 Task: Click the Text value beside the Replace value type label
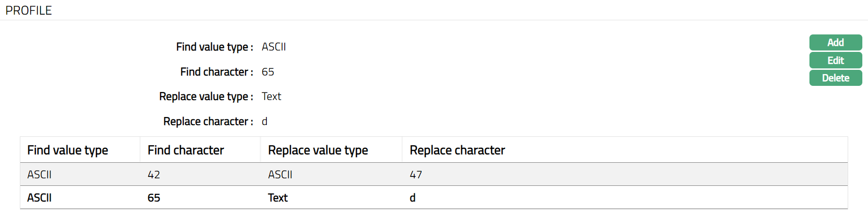tap(271, 96)
